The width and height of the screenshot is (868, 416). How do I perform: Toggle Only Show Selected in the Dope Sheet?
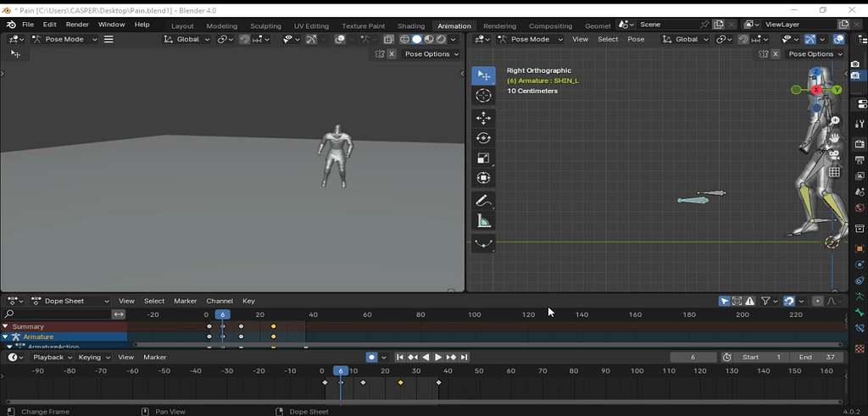[x=724, y=301]
